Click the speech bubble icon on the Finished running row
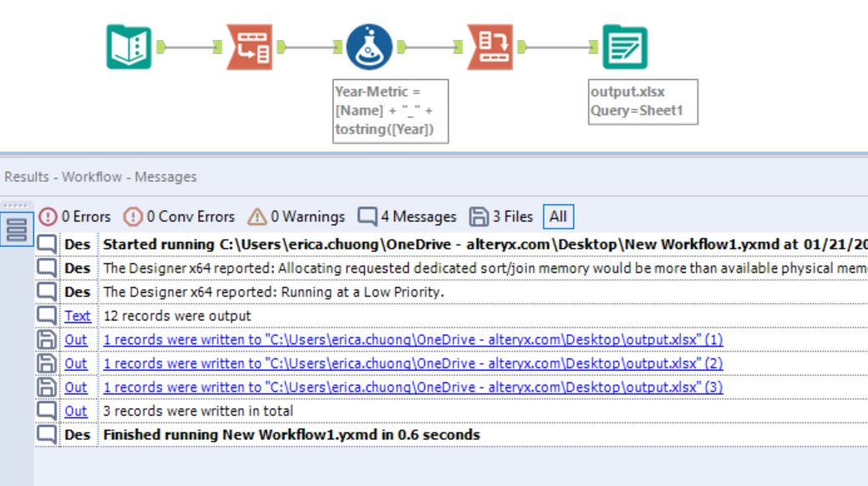868x486 pixels. coord(47,434)
